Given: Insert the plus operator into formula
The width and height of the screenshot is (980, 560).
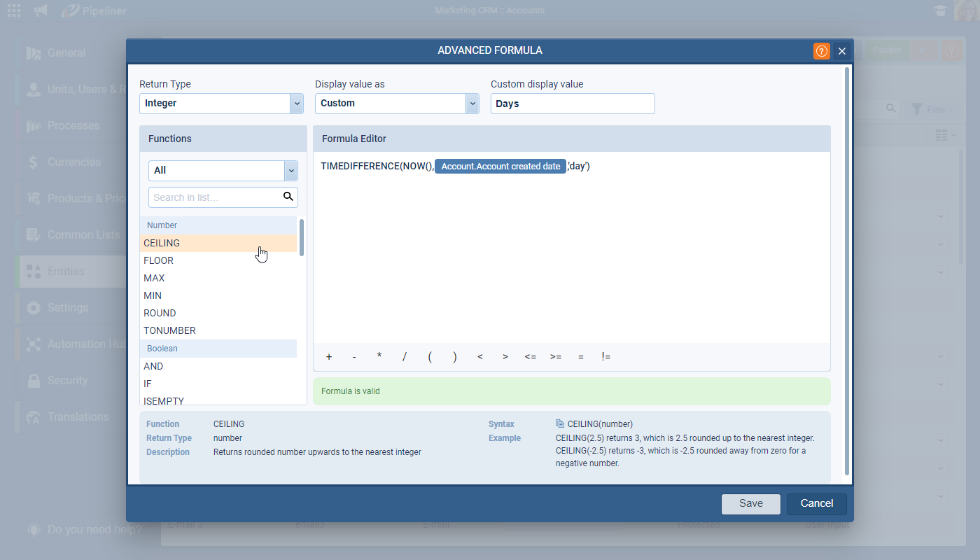Looking at the screenshot, I should (329, 357).
